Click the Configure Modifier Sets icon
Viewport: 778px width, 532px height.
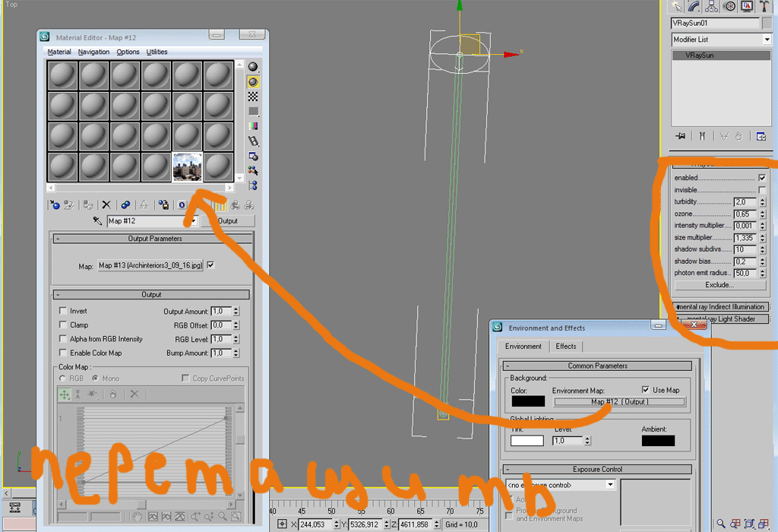click(x=760, y=136)
